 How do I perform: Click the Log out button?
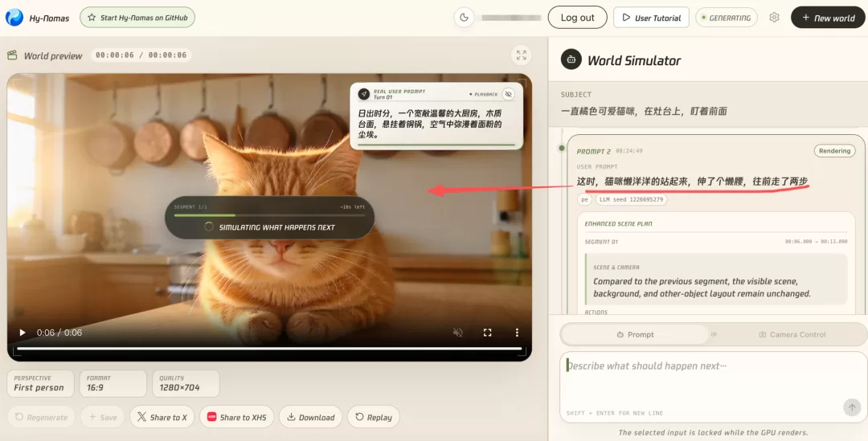click(577, 18)
